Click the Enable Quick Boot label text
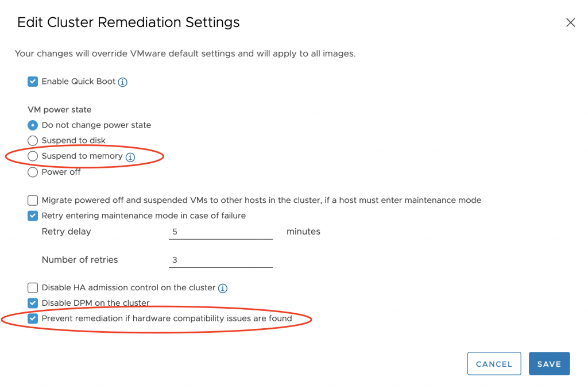The width and height of the screenshot is (588, 388). click(79, 82)
